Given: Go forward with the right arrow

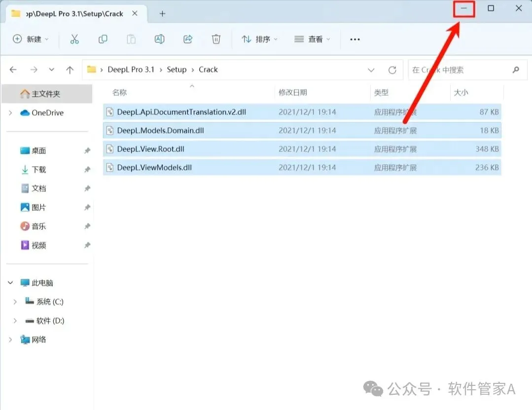Looking at the screenshot, I should tap(34, 70).
